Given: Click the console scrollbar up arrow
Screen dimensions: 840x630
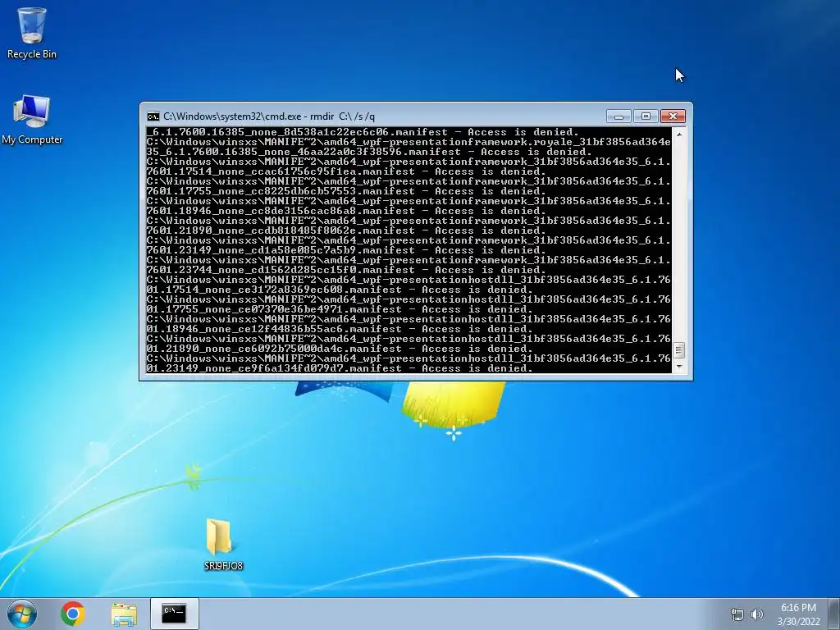Looking at the screenshot, I should click(679, 134).
